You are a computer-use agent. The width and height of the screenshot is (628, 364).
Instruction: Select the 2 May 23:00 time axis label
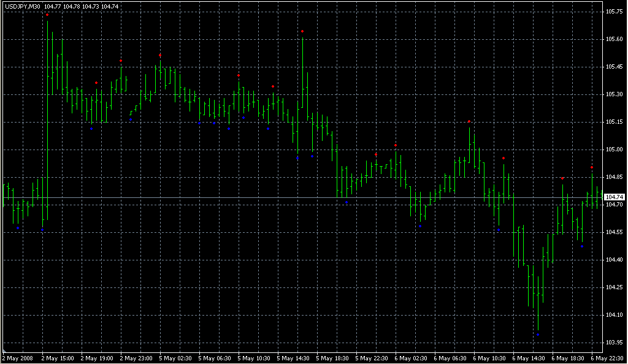135,358
